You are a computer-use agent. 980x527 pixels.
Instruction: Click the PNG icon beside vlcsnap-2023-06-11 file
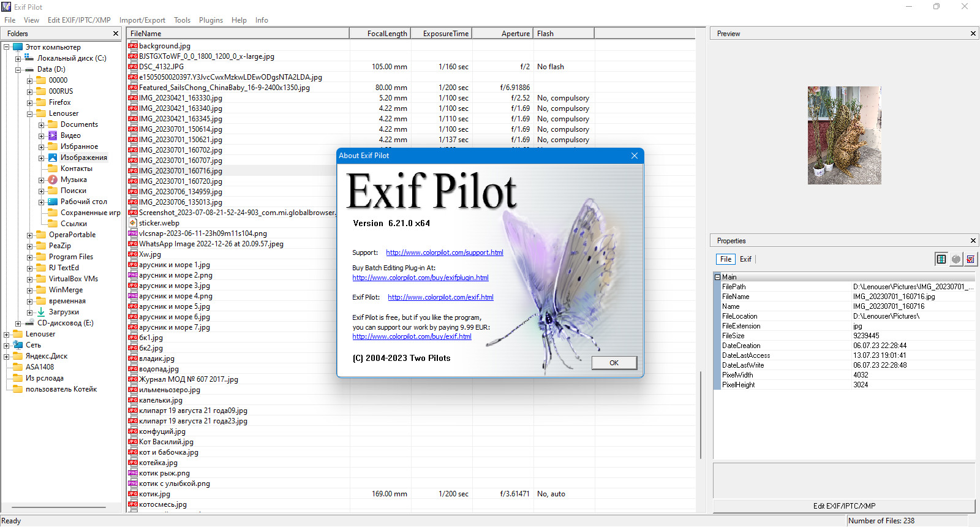[x=132, y=233]
